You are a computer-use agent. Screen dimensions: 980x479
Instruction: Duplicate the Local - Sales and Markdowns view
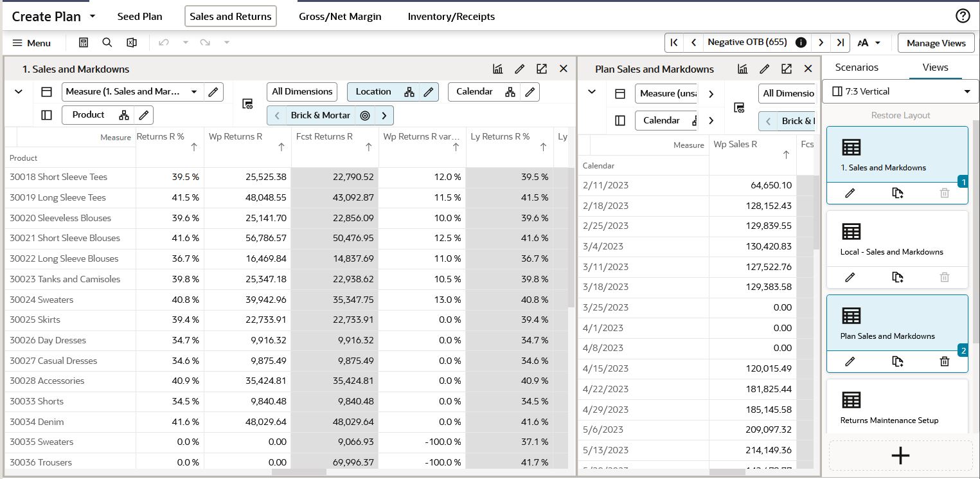coord(898,277)
